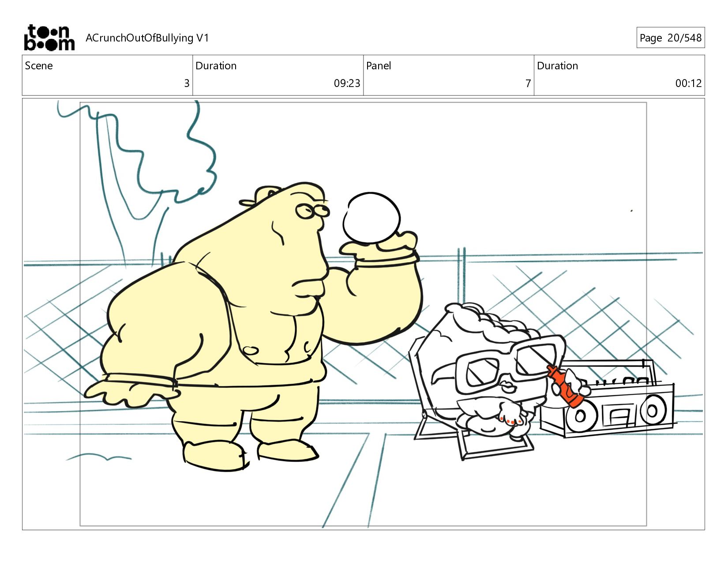Screen dimensions: 728x563
Task: Select the scene duration 09:23
Action: 347,83
